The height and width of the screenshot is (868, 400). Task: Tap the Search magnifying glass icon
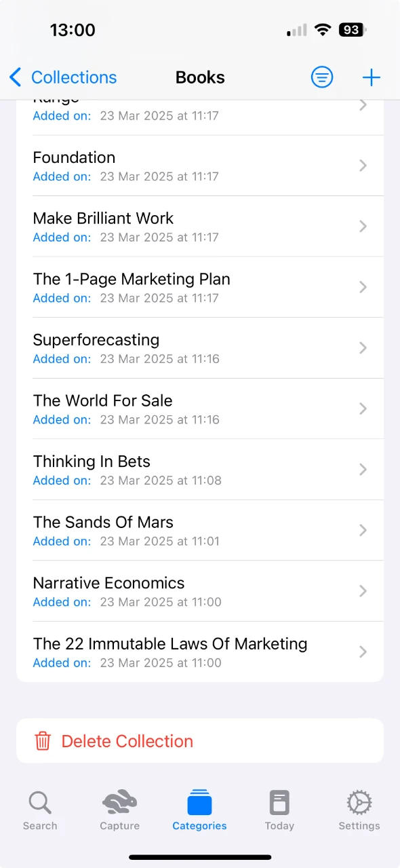pyautogui.click(x=40, y=803)
